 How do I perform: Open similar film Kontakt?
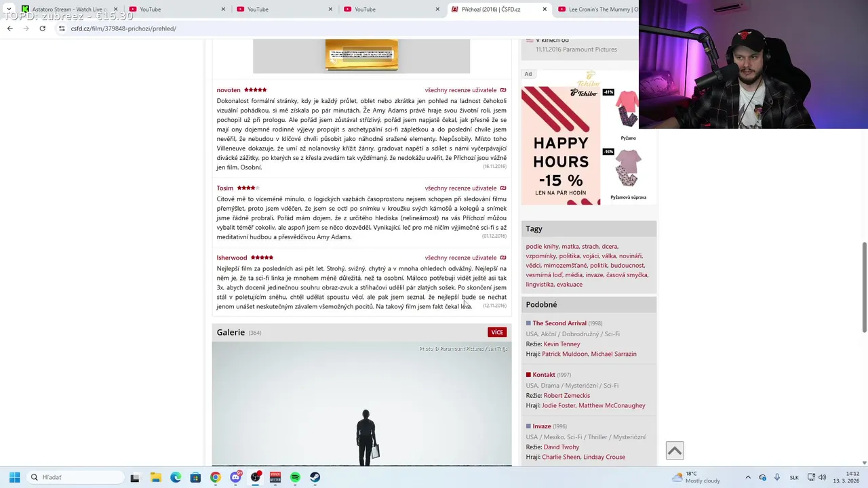(544, 375)
